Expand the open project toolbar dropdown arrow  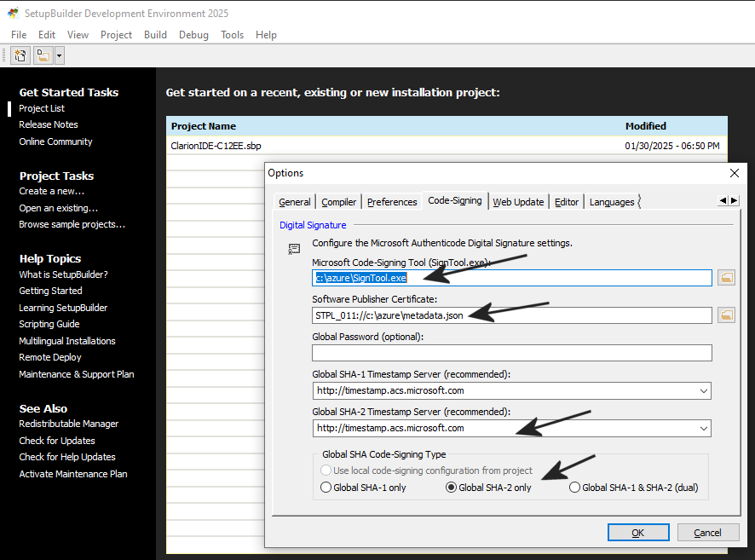click(59, 56)
